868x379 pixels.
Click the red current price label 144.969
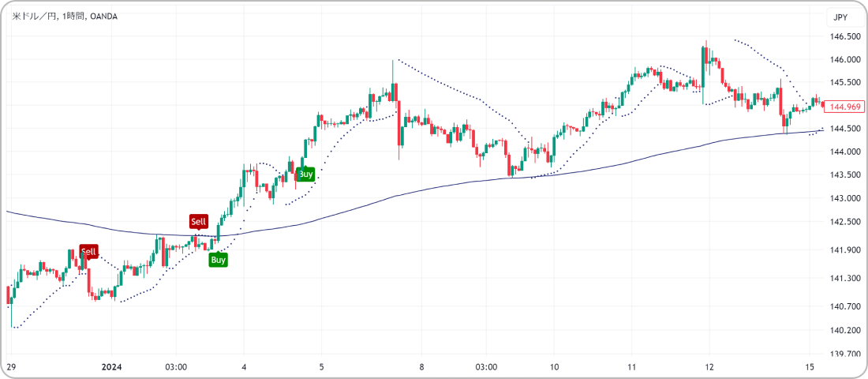(845, 106)
